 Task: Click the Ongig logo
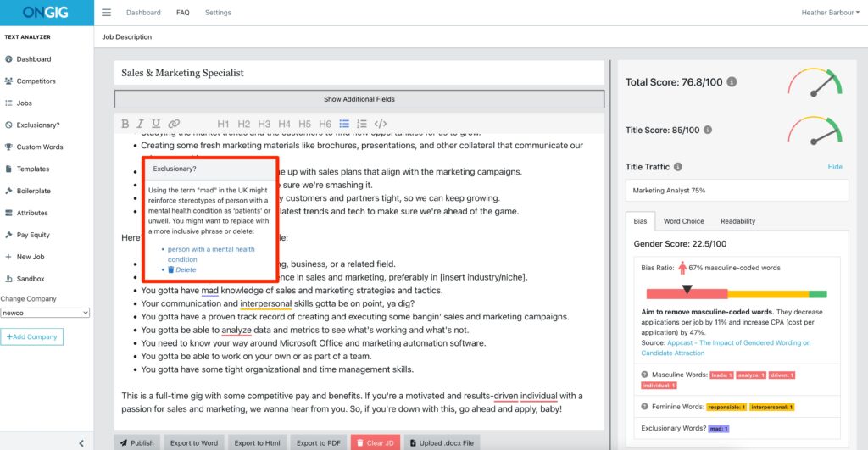click(x=46, y=12)
